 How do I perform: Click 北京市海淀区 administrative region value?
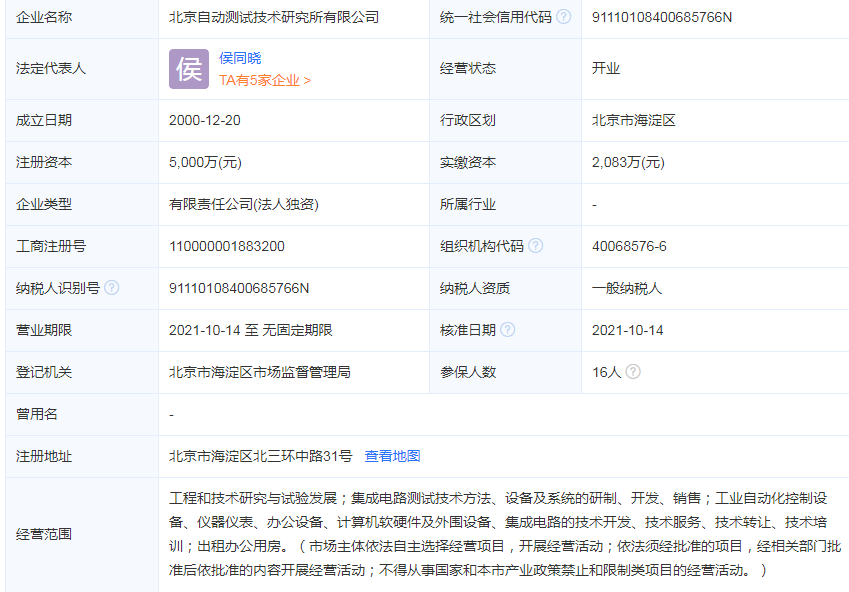pos(634,120)
